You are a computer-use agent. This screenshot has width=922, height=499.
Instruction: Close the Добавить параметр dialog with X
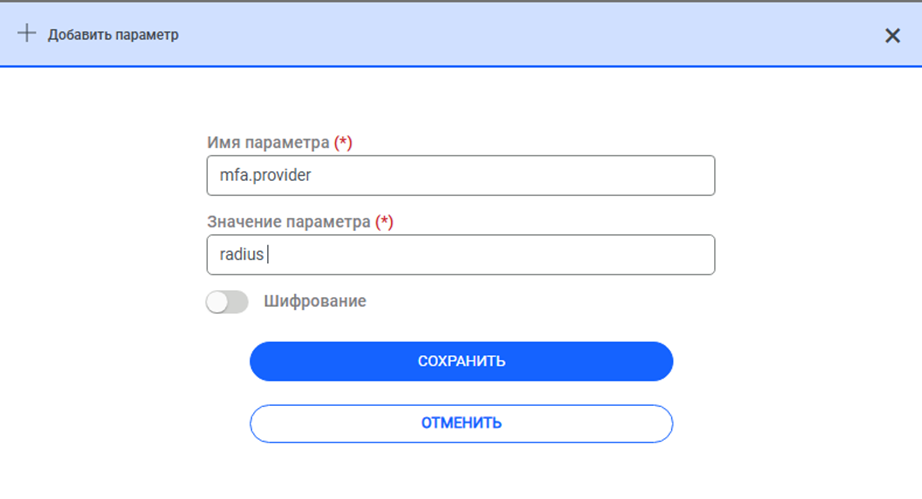coord(893,35)
